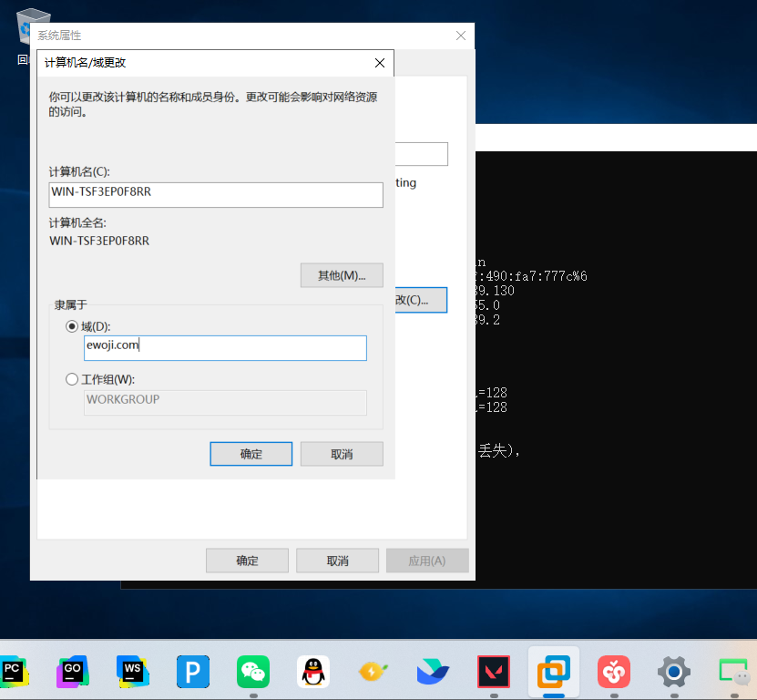Image resolution: width=757 pixels, height=700 pixels.
Task: Click the blue P app icon in dock
Action: click(x=192, y=672)
